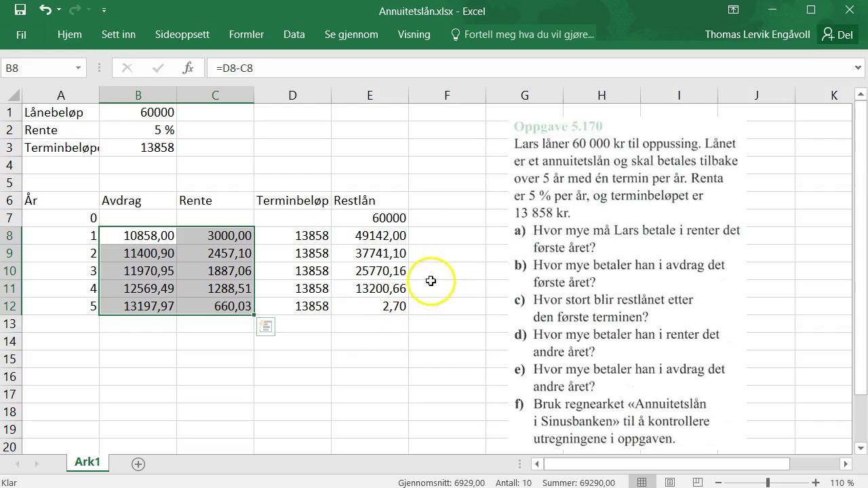This screenshot has height=488, width=868.
Task: Switch to the Hjem ribbon tab
Action: pyautogui.click(x=70, y=35)
